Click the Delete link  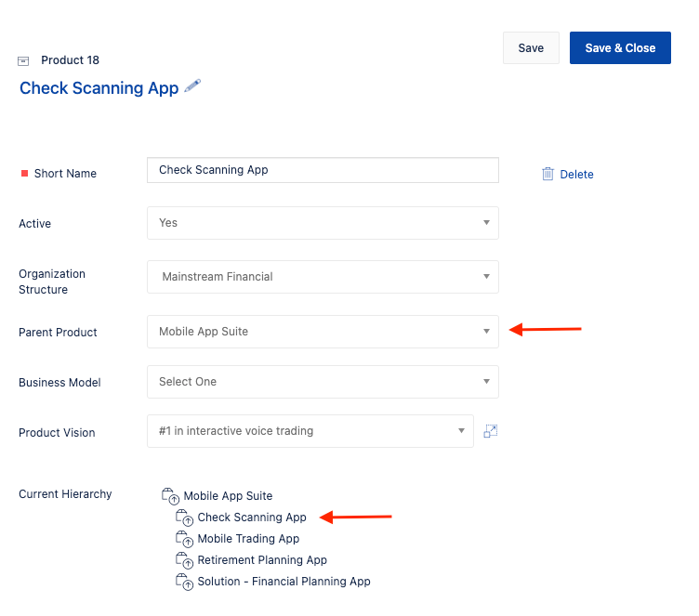(x=576, y=175)
